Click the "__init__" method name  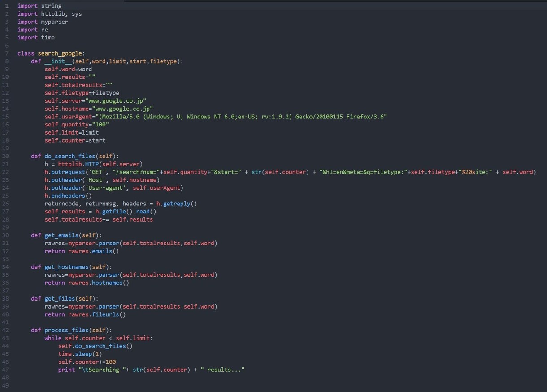58,61
